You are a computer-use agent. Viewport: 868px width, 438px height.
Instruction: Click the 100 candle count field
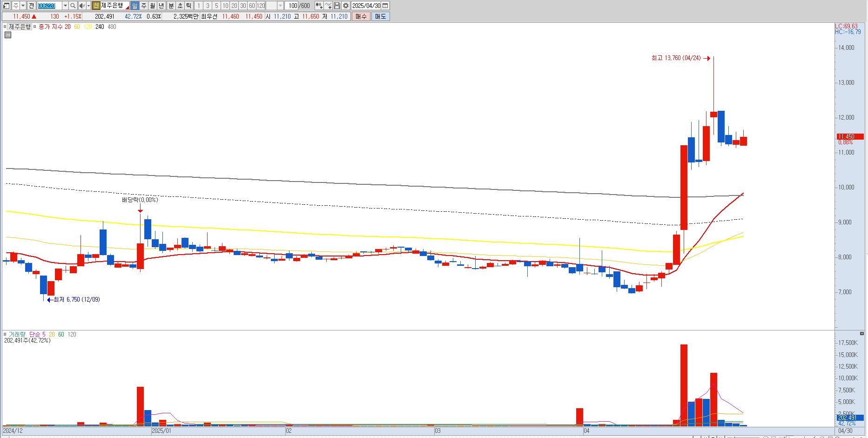(x=291, y=6)
